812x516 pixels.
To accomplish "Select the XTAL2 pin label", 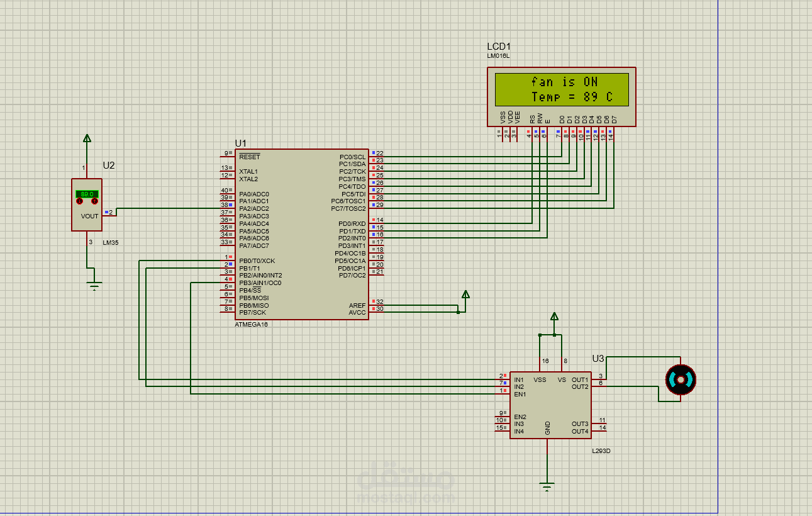I will coord(248,179).
